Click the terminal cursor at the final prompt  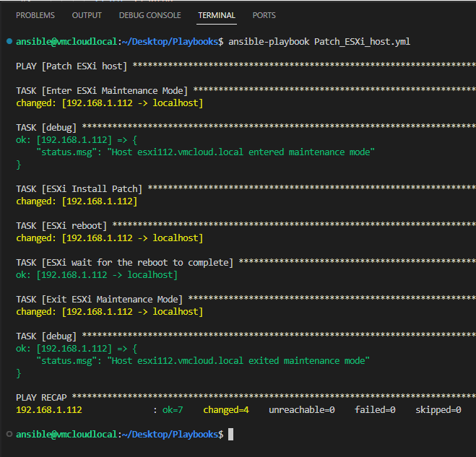230,435
